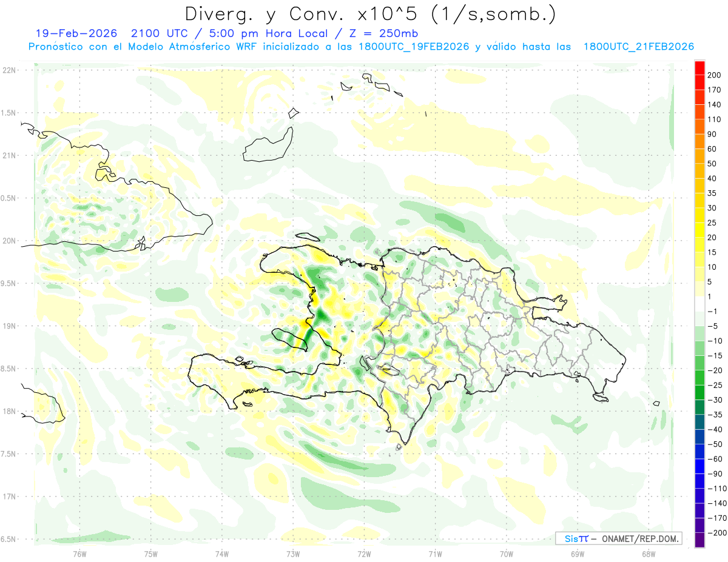Click the '75W' longitude label
Viewport: 728px width, 562px height.
pos(150,554)
